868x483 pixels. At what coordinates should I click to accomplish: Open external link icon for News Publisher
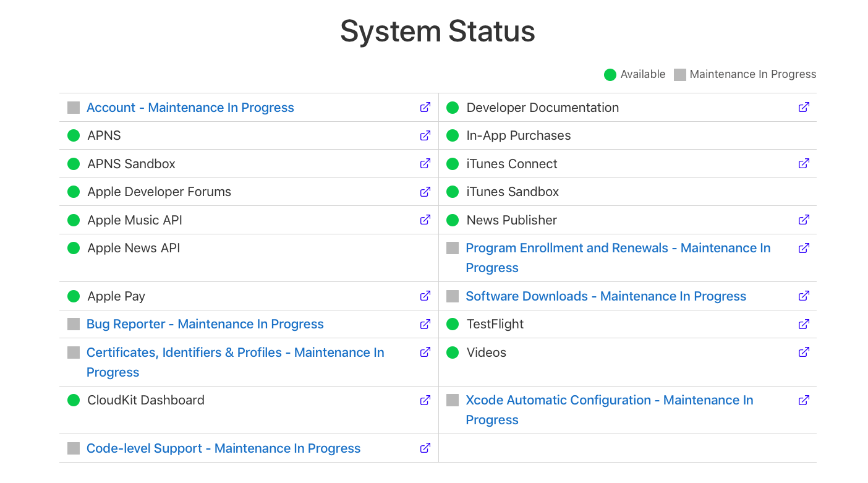[x=804, y=220]
